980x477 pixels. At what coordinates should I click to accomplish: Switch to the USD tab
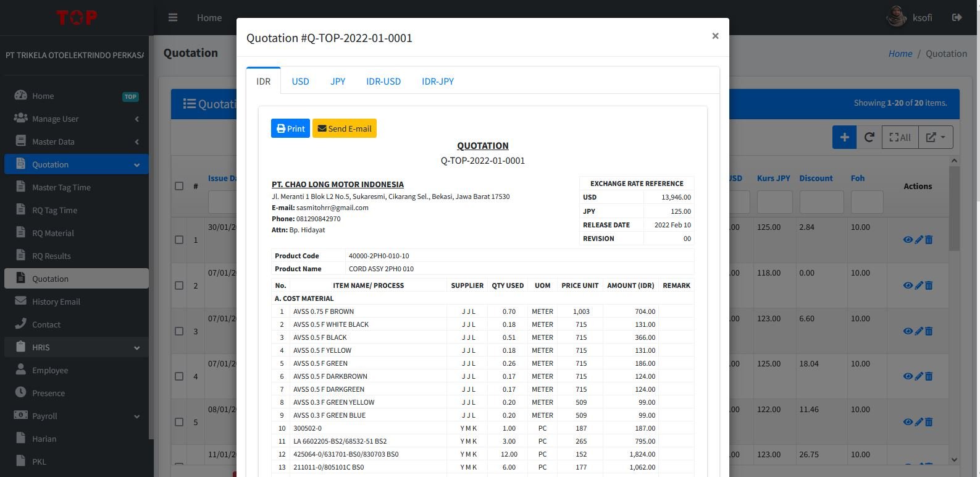300,82
